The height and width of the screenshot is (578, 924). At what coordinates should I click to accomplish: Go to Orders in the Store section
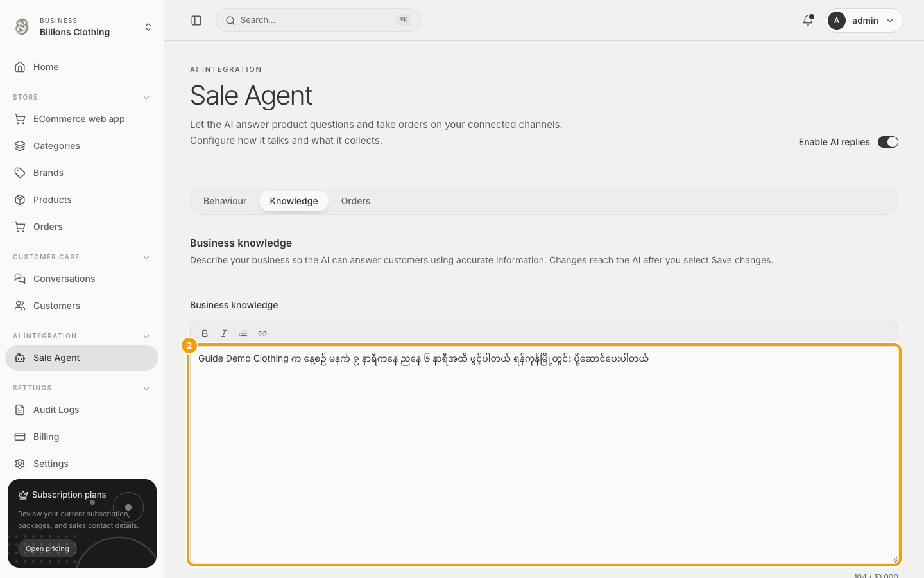point(82,227)
